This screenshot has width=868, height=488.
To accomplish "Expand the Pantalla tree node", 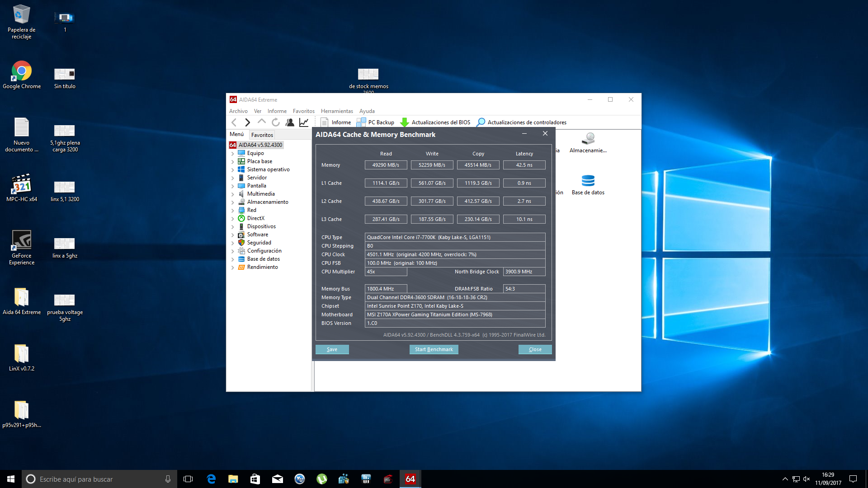I will tap(233, 186).
